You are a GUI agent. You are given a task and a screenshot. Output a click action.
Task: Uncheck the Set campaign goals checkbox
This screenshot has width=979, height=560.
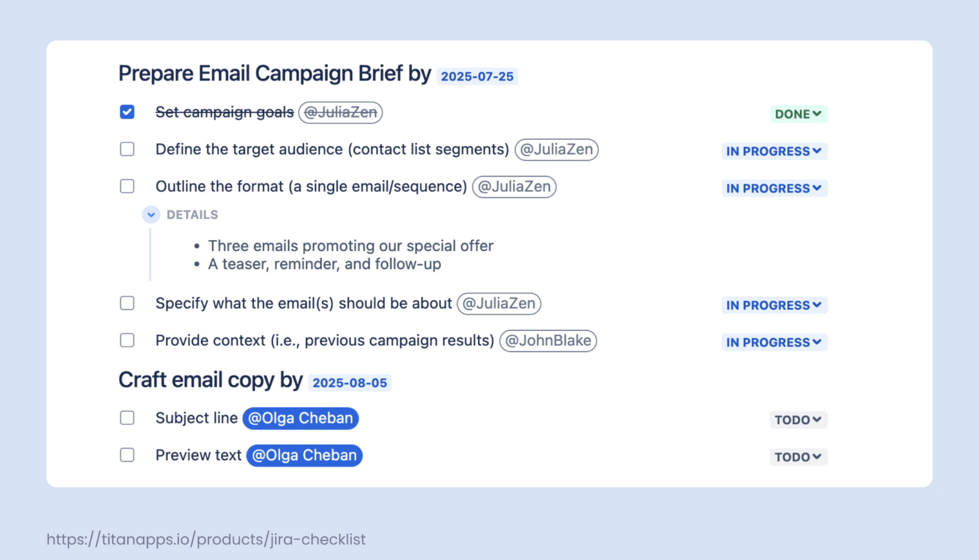coord(128,112)
